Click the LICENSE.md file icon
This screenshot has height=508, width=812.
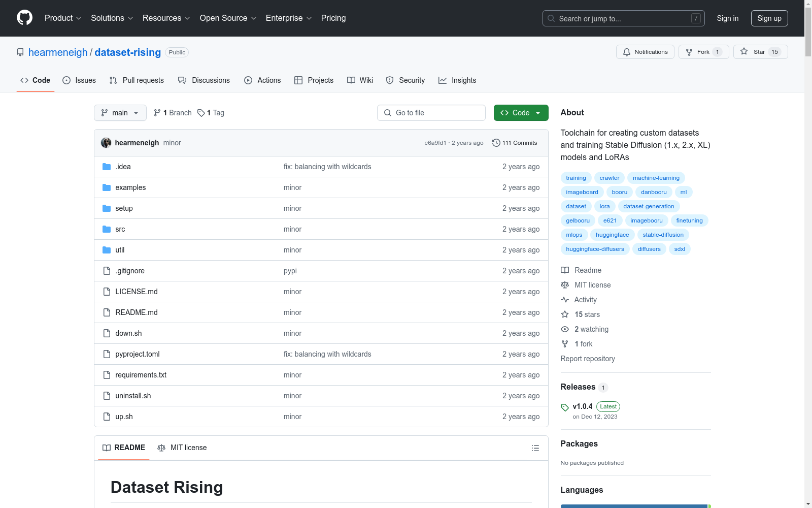[107, 292]
